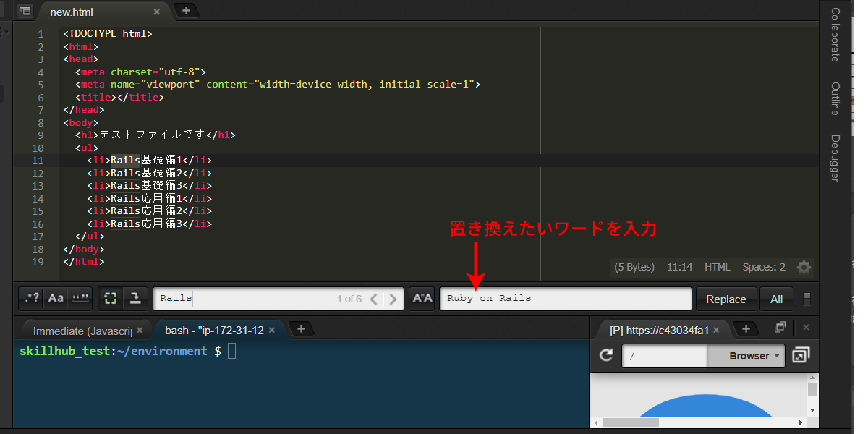
Task: Toggle regular expression search
Action: [x=32, y=298]
